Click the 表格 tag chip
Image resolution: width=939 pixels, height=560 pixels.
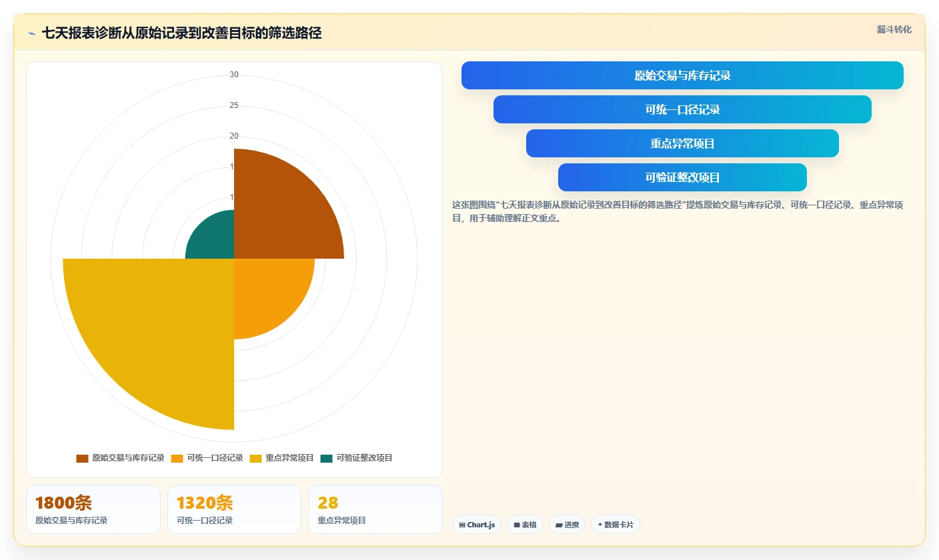(526, 525)
